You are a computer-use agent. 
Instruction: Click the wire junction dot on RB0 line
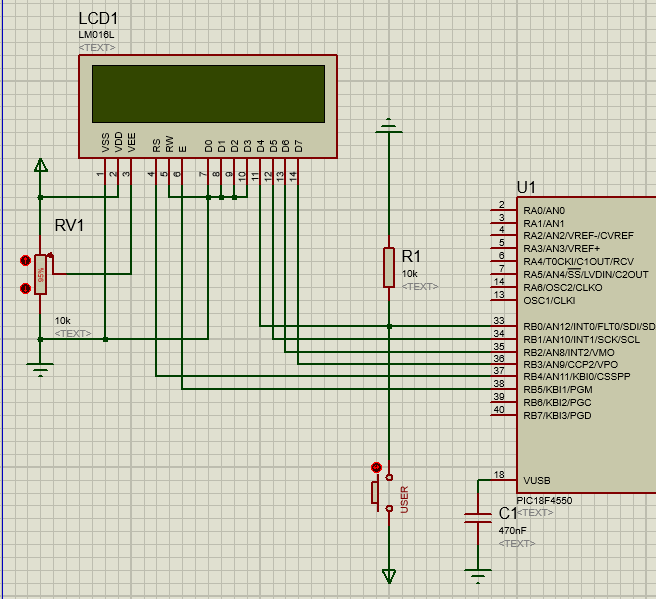pos(389,326)
